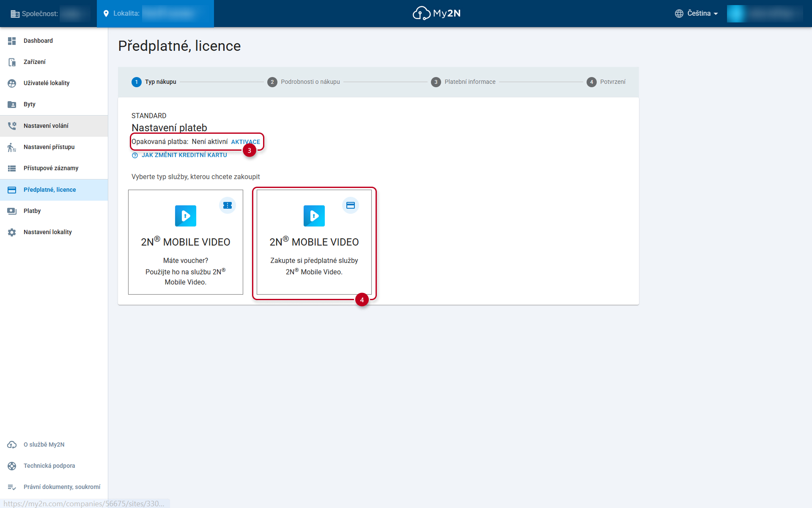Click the Mobile Video app icon in voucher card
Viewport: 812px width, 508px height.
coord(186,216)
